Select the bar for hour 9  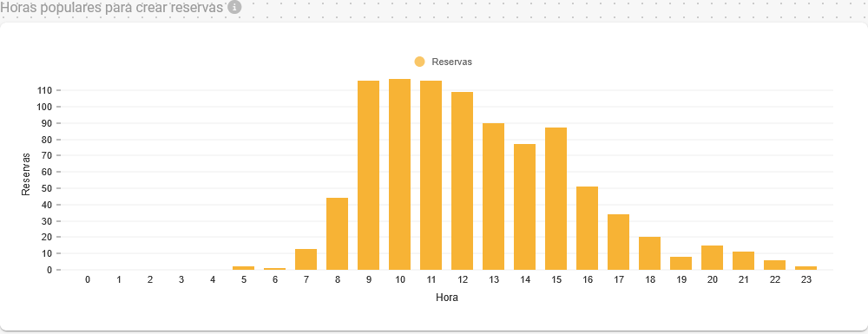[x=369, y=175]
